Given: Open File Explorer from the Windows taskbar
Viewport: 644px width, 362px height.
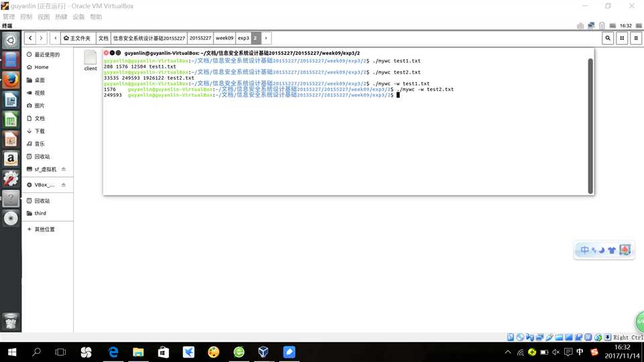Looking at the screenshot, I should [x=138, y=352].
